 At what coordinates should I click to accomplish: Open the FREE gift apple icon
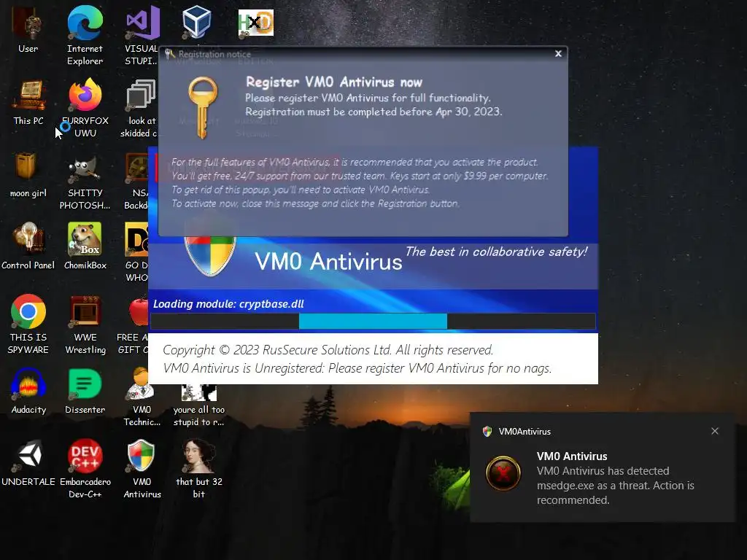click(x=133, y=324)
